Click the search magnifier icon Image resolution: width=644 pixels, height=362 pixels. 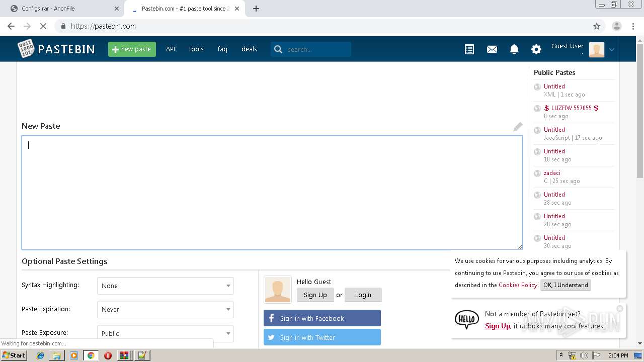(278, 49)
